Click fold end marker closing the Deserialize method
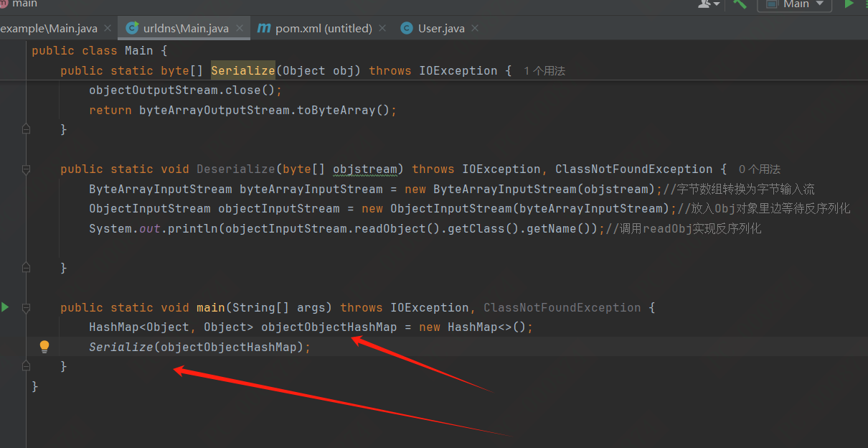The image size is (868, 448). tap(27, 268)
